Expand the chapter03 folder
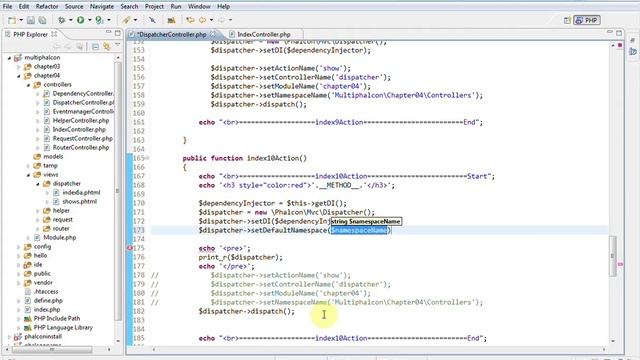This screenshot has width=640, height=360. click(19, 67)
